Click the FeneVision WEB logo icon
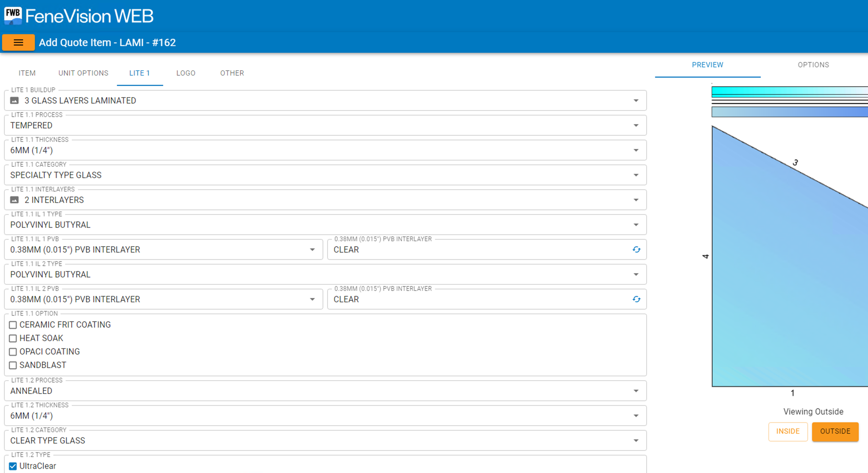Viewport: 868px width, 473px height. tap(13, 15)
